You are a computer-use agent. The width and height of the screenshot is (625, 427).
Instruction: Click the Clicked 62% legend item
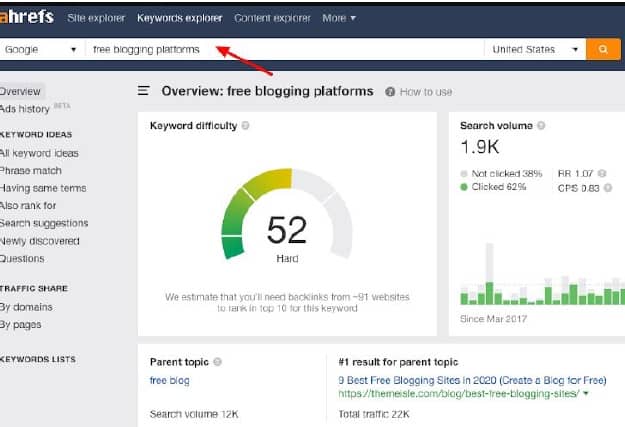493,187
